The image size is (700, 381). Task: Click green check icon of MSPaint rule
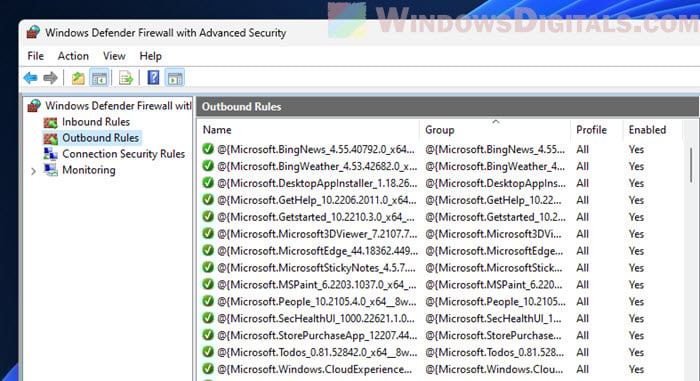208,285
